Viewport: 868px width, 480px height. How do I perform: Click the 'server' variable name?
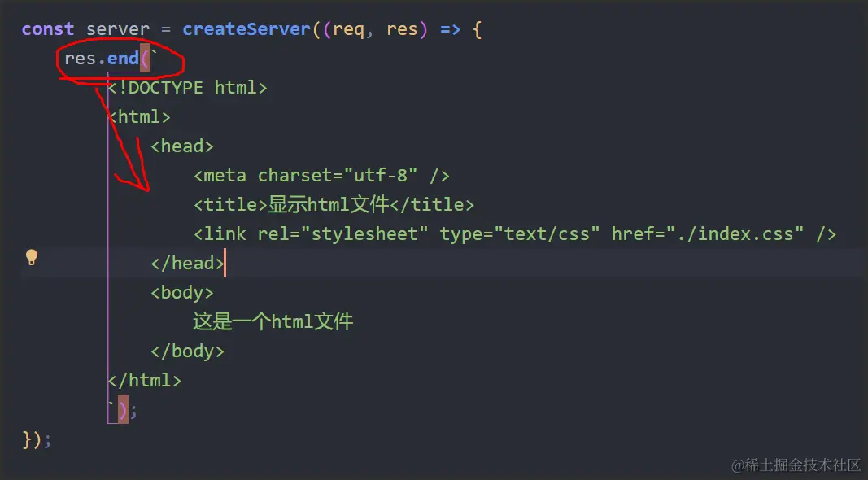(118, 28)
